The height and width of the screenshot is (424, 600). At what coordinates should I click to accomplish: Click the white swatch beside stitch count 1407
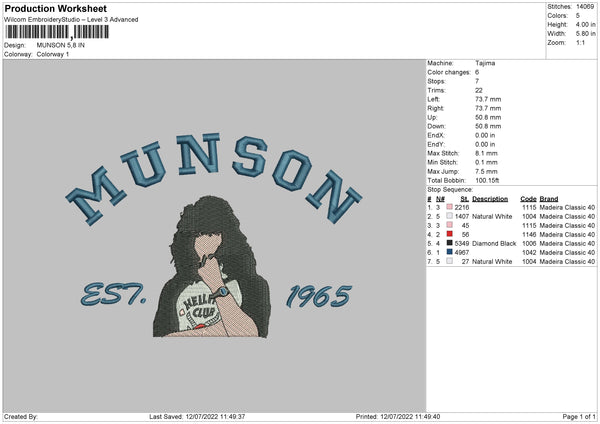449,216
